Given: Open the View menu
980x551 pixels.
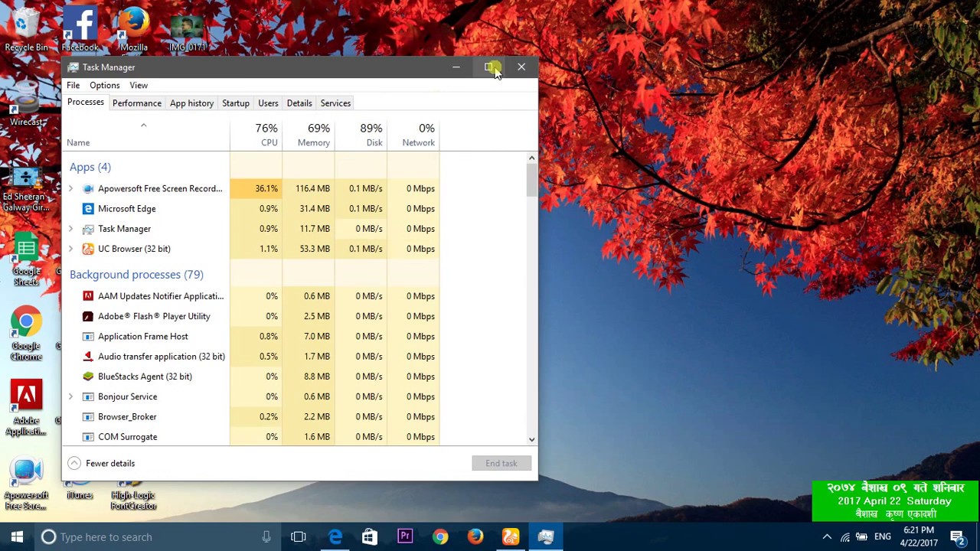Looking at the screenshot, I should point(139,85).
